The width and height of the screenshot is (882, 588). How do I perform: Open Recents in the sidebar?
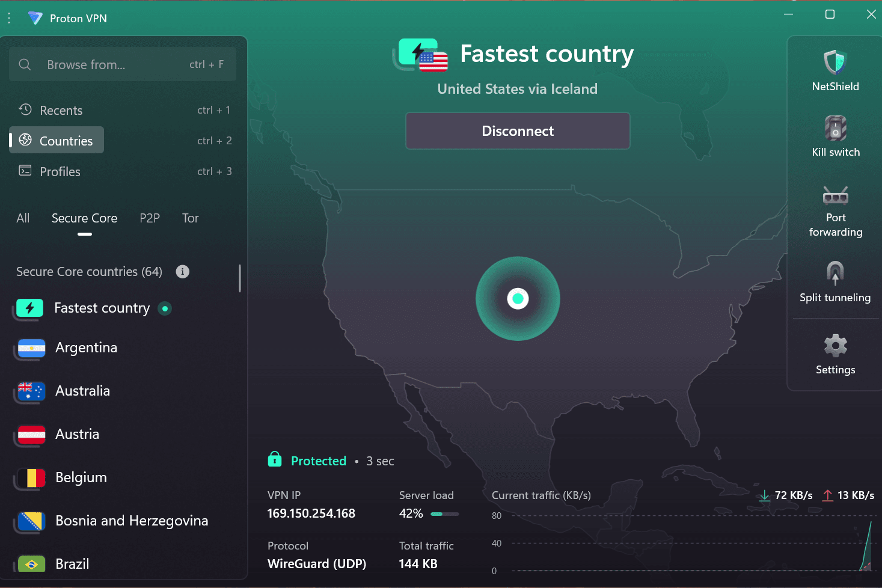pos(61,111)
